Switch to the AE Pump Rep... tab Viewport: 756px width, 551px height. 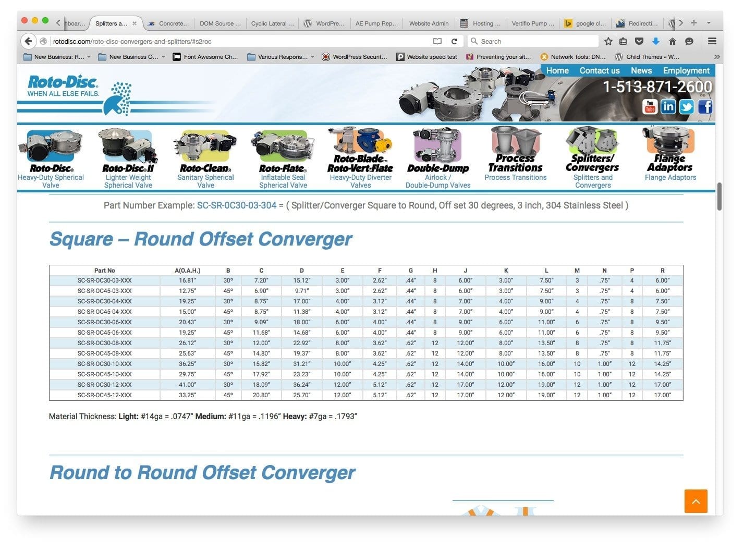tap(375, 23)
